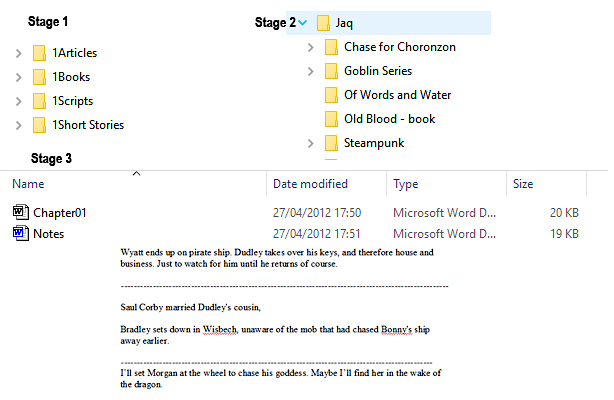
Task: Sort by Date modified column header
Action: click(310, 184)
